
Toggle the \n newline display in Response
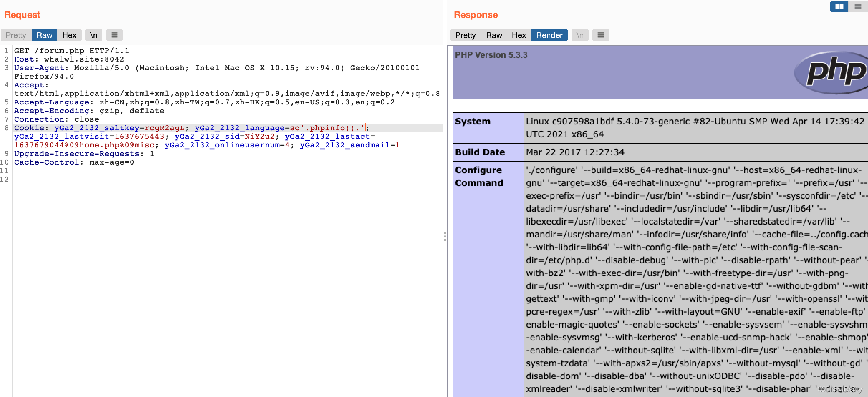click(x=580, y=35)
